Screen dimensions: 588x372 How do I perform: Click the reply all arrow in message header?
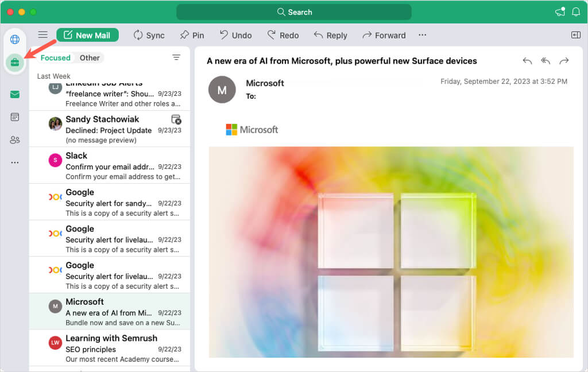pos(546,61)
